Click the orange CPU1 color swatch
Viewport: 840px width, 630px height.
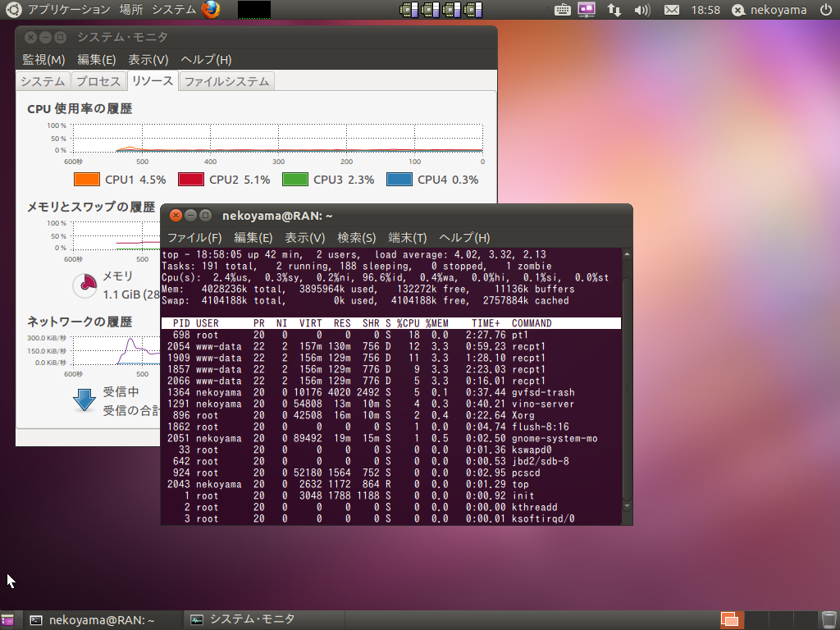[x=86, y=180]
